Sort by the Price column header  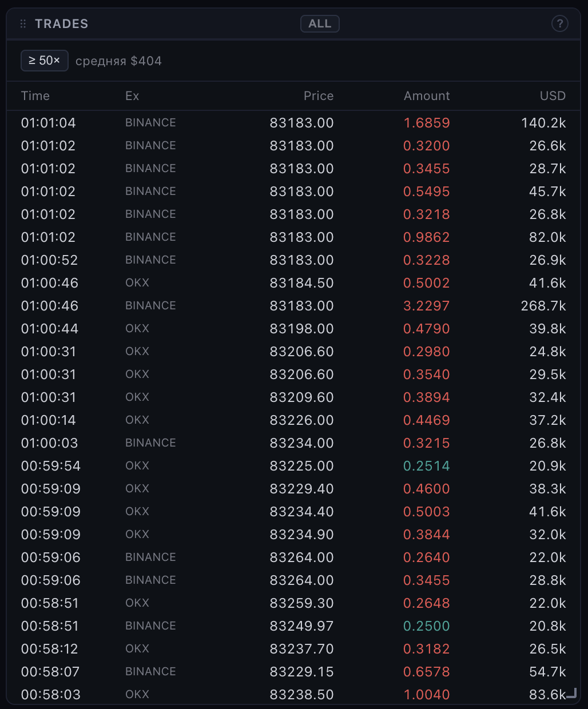pos(319,96)
